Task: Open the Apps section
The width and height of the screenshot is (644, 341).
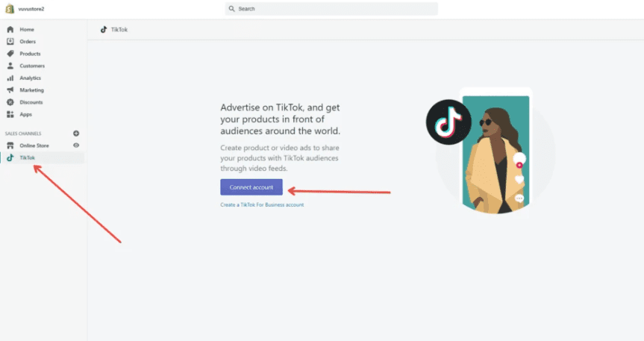Action: (26, 115)
